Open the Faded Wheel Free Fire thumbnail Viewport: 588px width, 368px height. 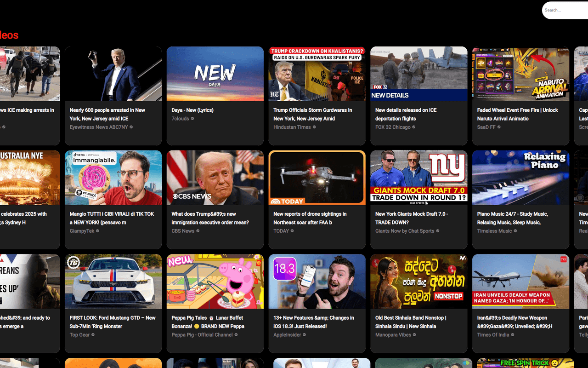[520, 73]
